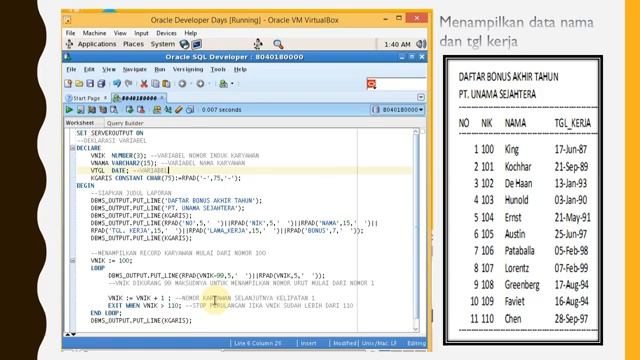The height and width of the screenshot is (360, 640).
Task: Open Machine menu in VirtualBox
Action: 94,33
